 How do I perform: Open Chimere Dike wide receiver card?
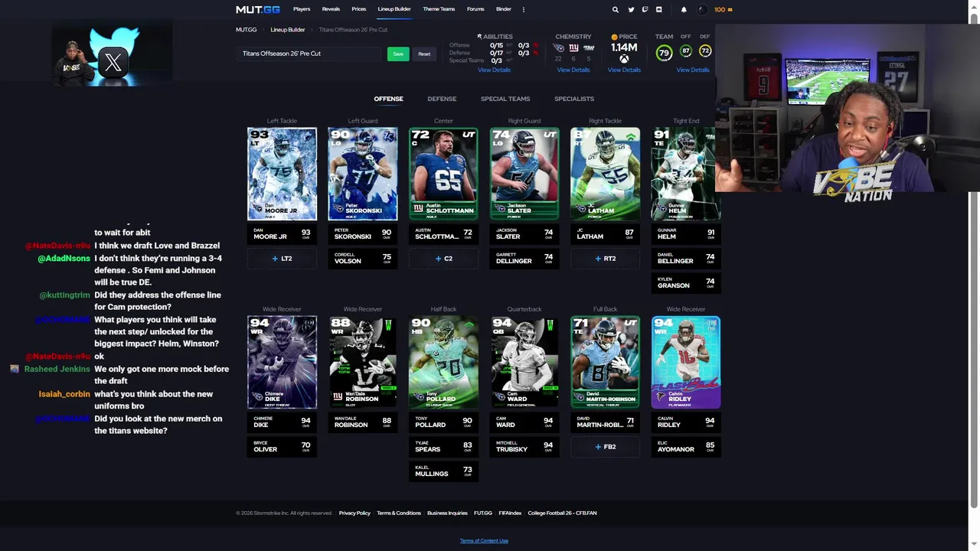(x=282, y=362)
